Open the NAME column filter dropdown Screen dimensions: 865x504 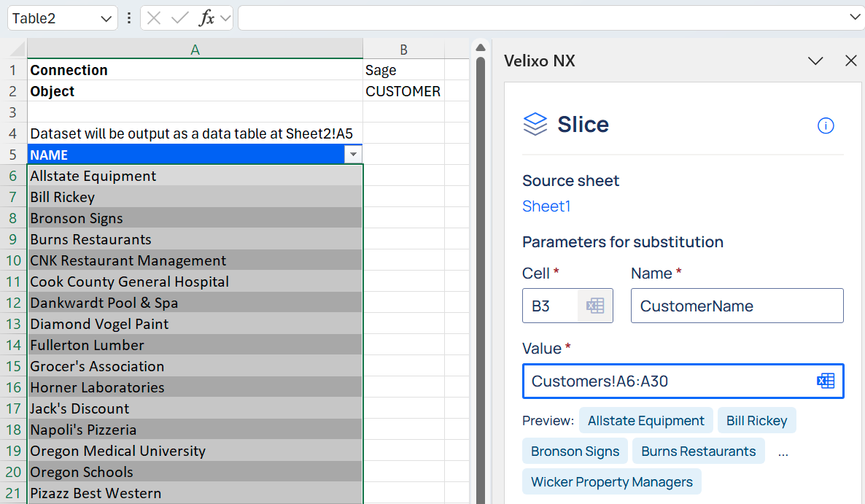pos(353,155)
